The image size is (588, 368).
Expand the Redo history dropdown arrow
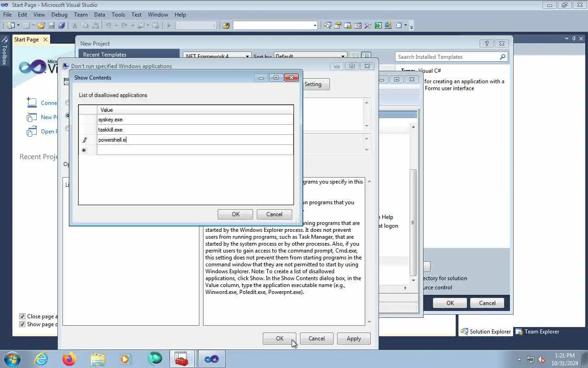click(132, 25)
